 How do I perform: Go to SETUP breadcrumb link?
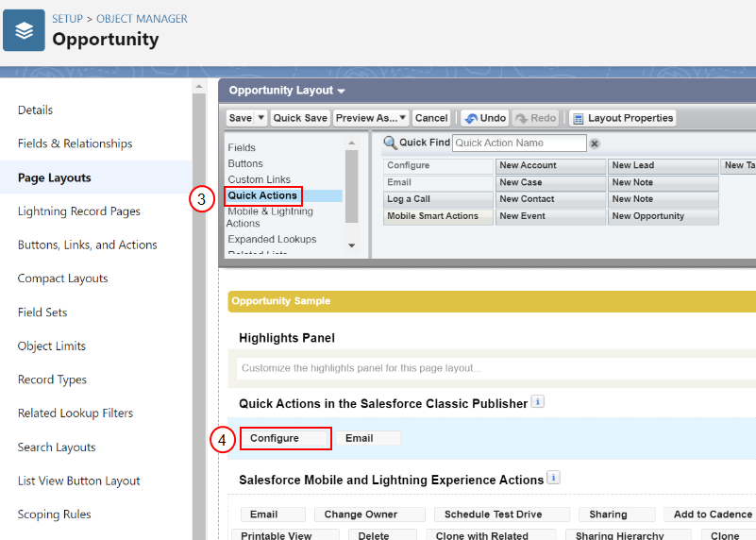[x=68, y=19]
